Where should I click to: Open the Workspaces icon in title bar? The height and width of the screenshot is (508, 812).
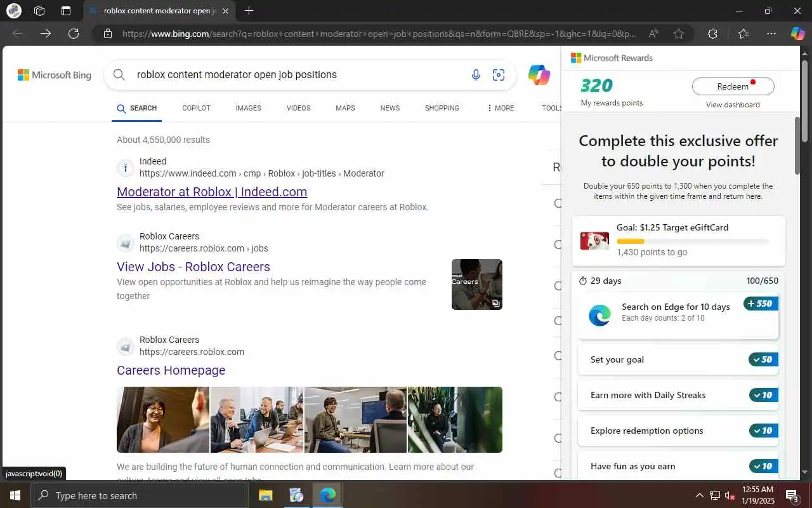[x=39, y=11]
